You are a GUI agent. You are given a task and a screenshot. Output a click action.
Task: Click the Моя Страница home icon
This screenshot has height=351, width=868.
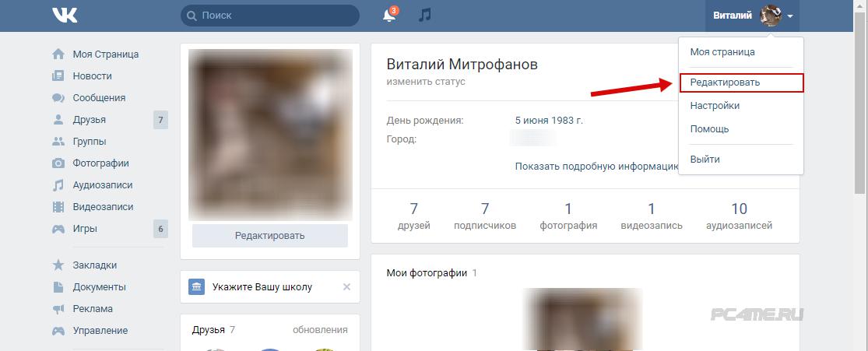pos(58,54)
